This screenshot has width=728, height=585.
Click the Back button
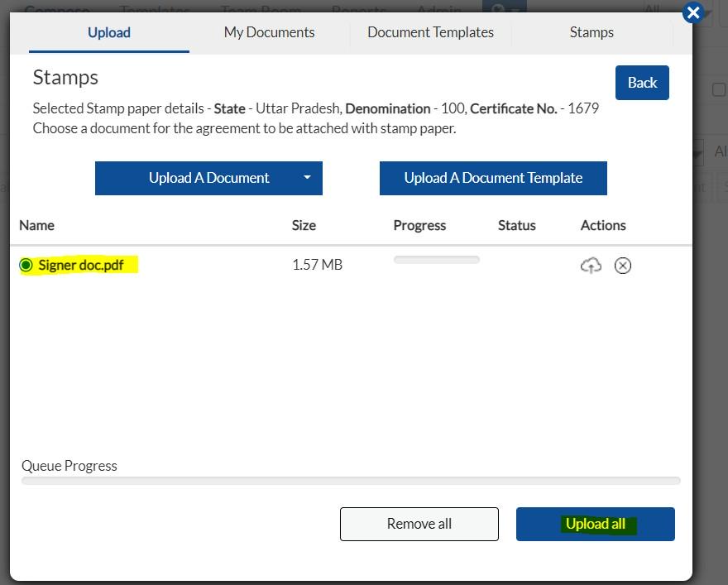pyautogui.click(x=642, y=83)
